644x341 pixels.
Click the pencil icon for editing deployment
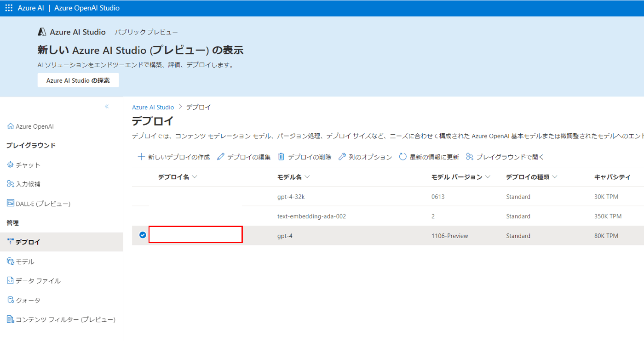pos(220,157)
